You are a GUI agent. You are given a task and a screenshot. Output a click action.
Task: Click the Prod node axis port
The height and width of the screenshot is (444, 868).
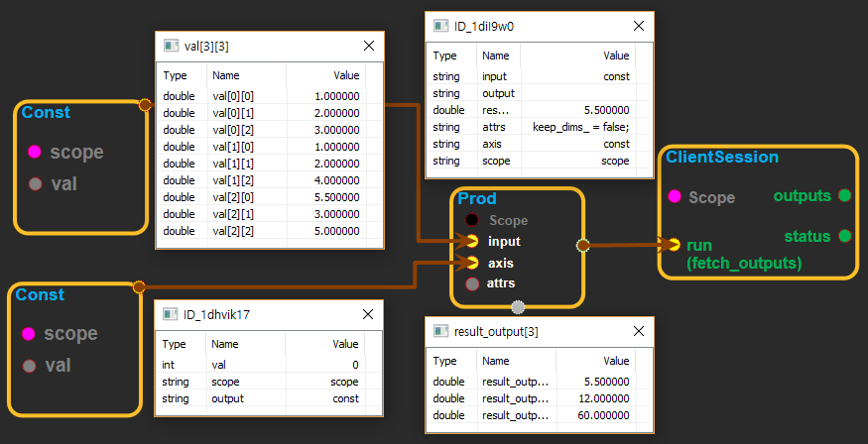pos(472,264)
